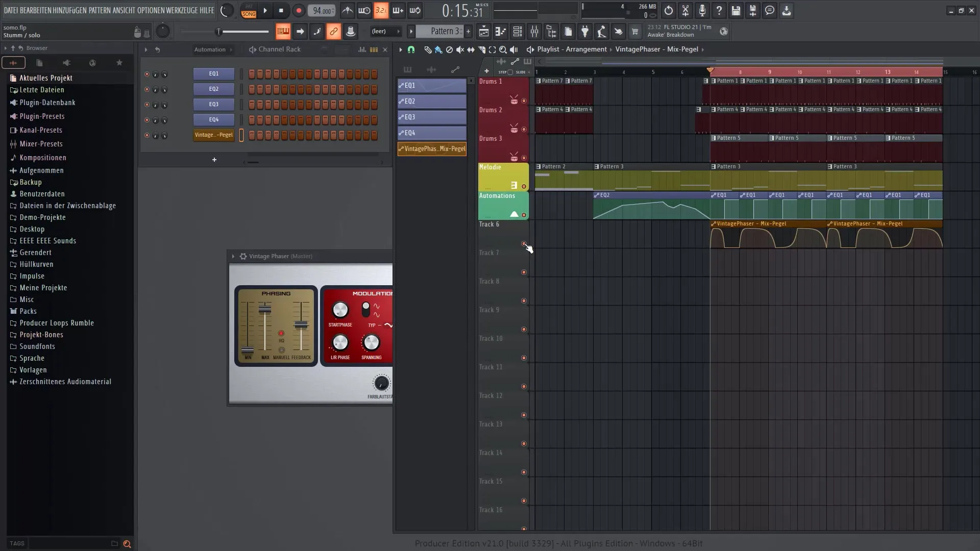Switch the PAT/SONG mode toggle

249,10
